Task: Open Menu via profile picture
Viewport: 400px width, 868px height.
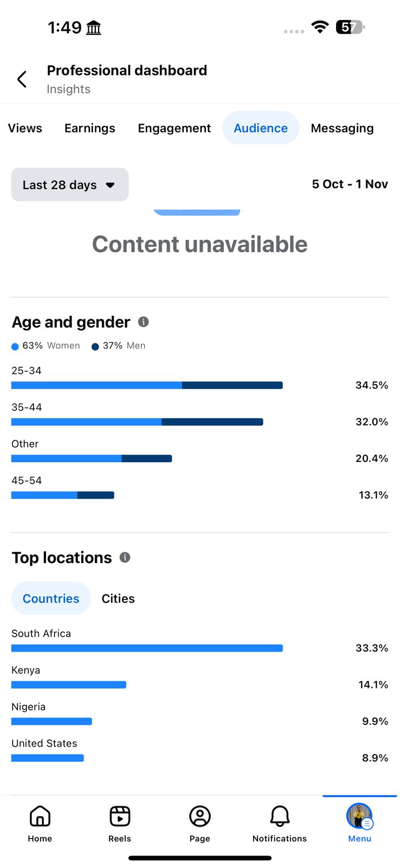Action: pyautogui.click(x=359, y=816)
